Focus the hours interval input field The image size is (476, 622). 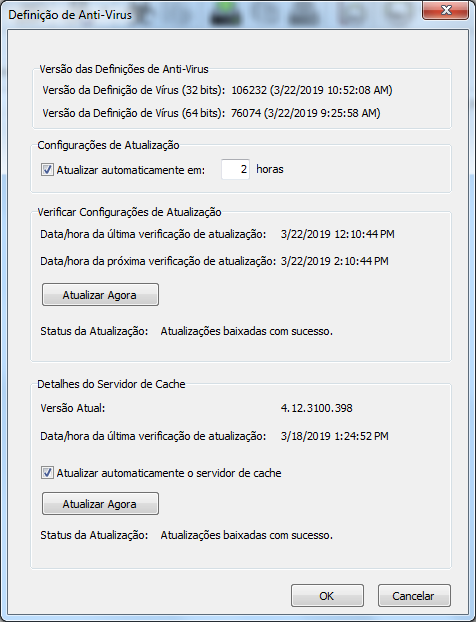(x=235, y=169)
